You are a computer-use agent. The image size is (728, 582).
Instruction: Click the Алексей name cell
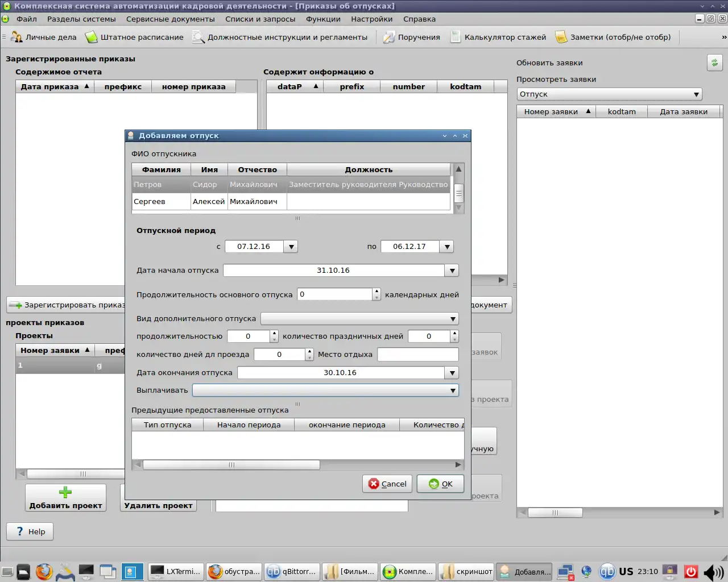pyautogui.click(x=209, y=202)
